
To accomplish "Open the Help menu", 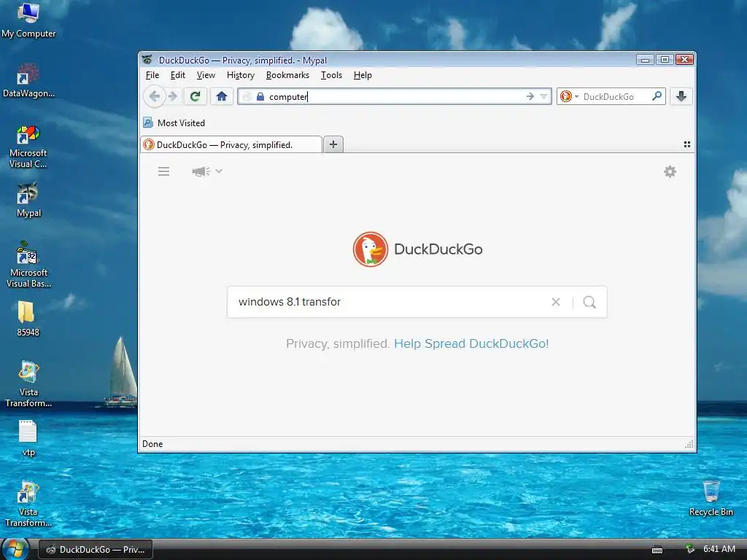I will click(363, 75).
